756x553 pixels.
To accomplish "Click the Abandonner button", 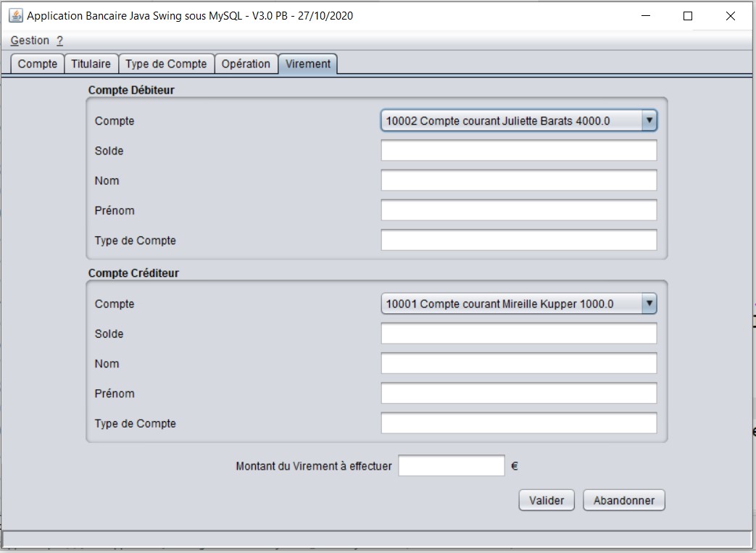I will [623, 500].
